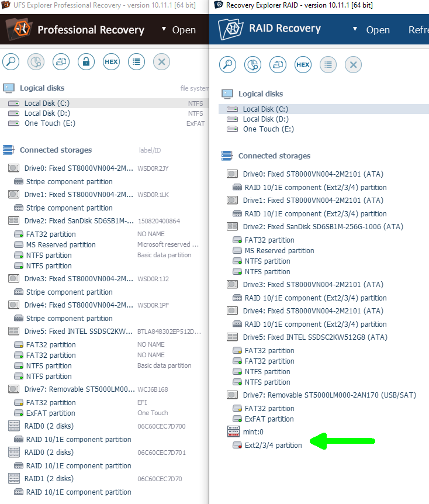Click the Logical disks monitor icon in Professional Recovery
The width and height of the screenshot is (429, 504).
[9, 88]
